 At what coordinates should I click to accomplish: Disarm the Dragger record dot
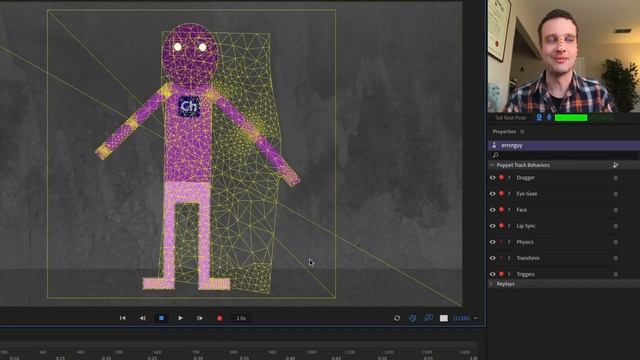pyautogui.click(x=501, y=178)
